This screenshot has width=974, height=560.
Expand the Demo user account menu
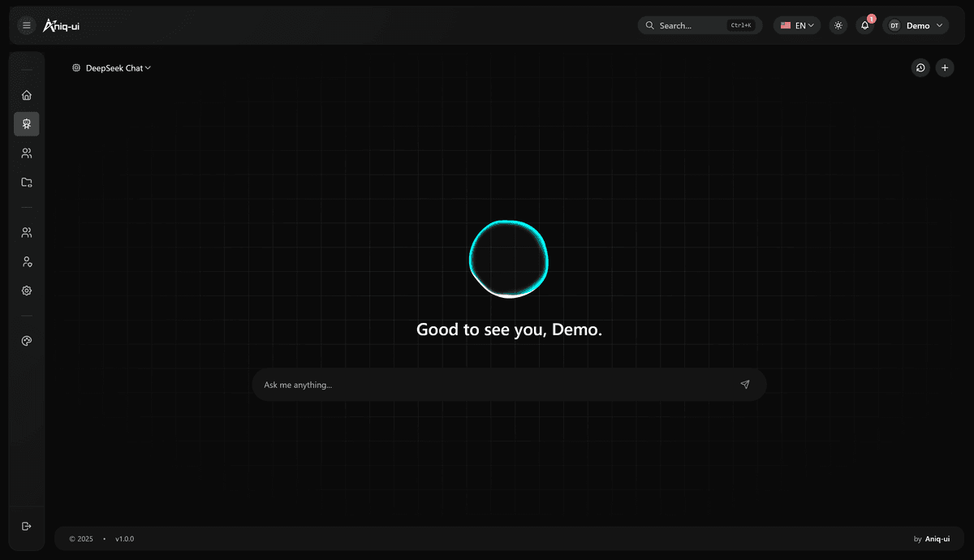click(916, 26)
